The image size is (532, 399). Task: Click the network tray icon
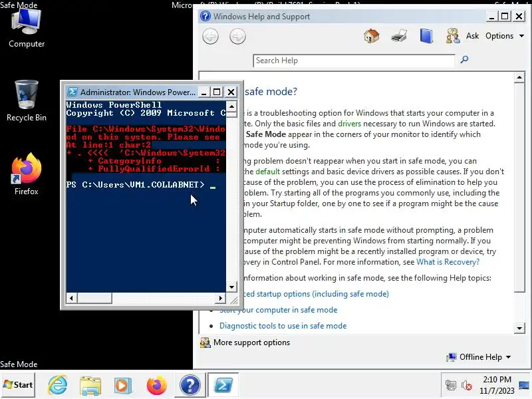pos(451,385)
